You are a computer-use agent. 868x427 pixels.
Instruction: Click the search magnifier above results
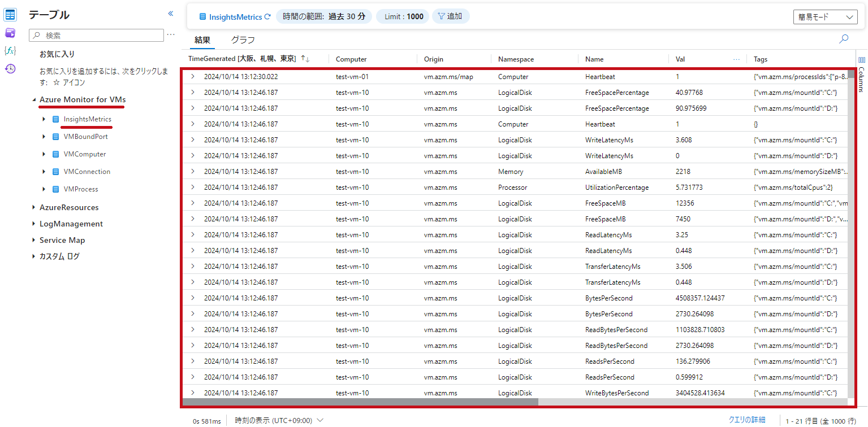click(844, 39)
